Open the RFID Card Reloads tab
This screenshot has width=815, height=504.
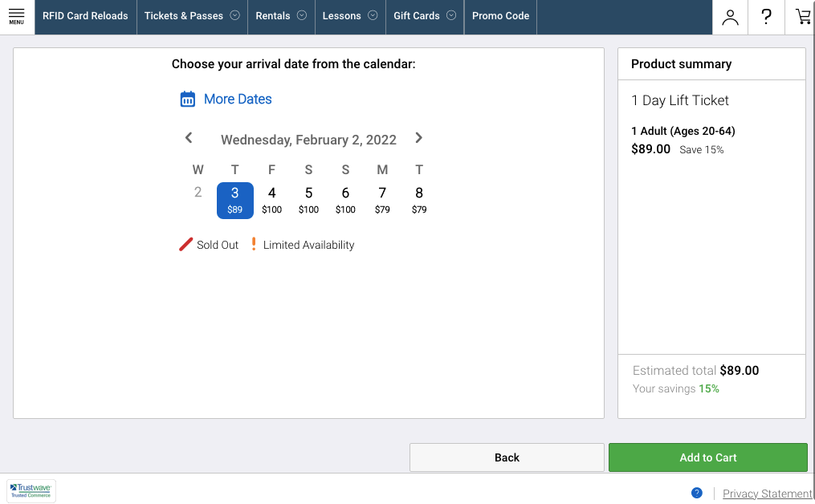[x=85, y=16]
